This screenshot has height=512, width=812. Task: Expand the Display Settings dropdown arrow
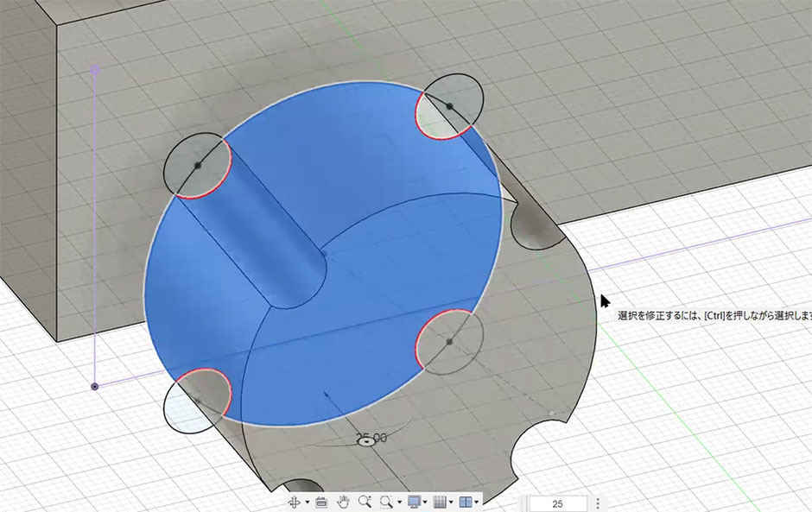click(426, 503)
